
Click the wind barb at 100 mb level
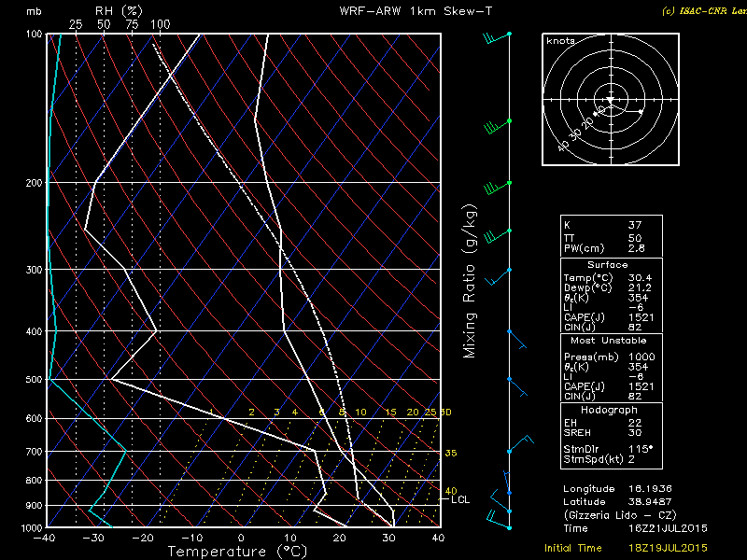click(497, 37)
